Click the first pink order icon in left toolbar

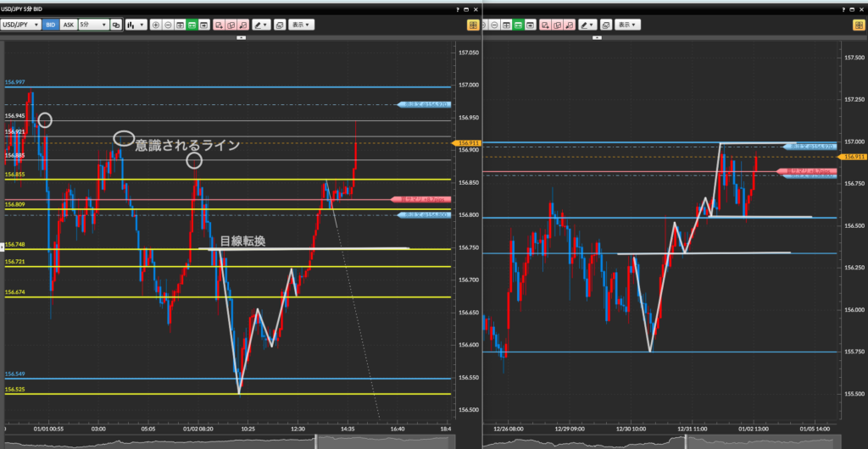219,25
